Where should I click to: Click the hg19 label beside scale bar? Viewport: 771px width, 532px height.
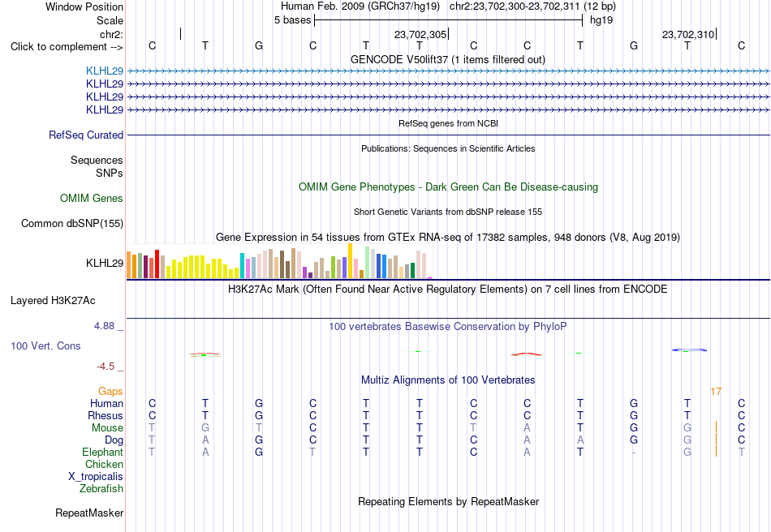click(601, 20)
